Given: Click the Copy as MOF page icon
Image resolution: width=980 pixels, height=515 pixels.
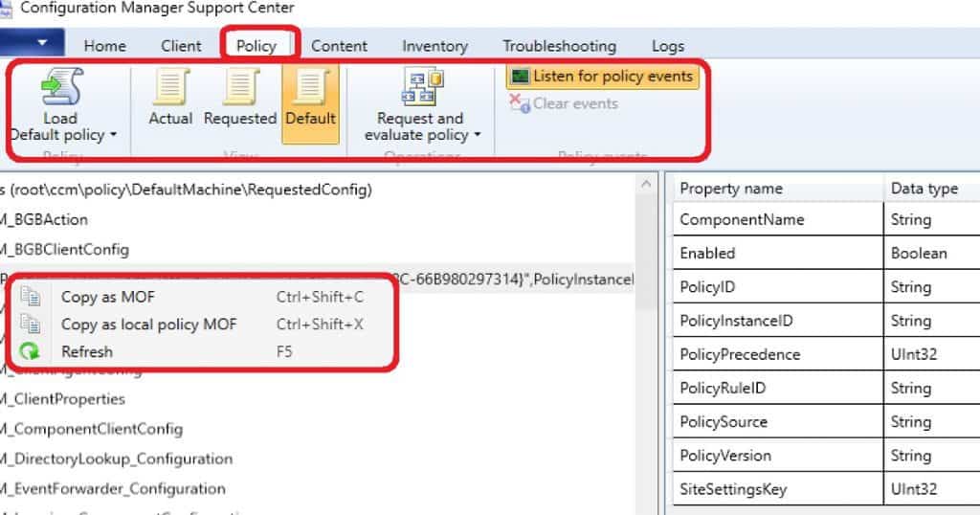Looking at the screenshot, I should [x=30, y=296].
